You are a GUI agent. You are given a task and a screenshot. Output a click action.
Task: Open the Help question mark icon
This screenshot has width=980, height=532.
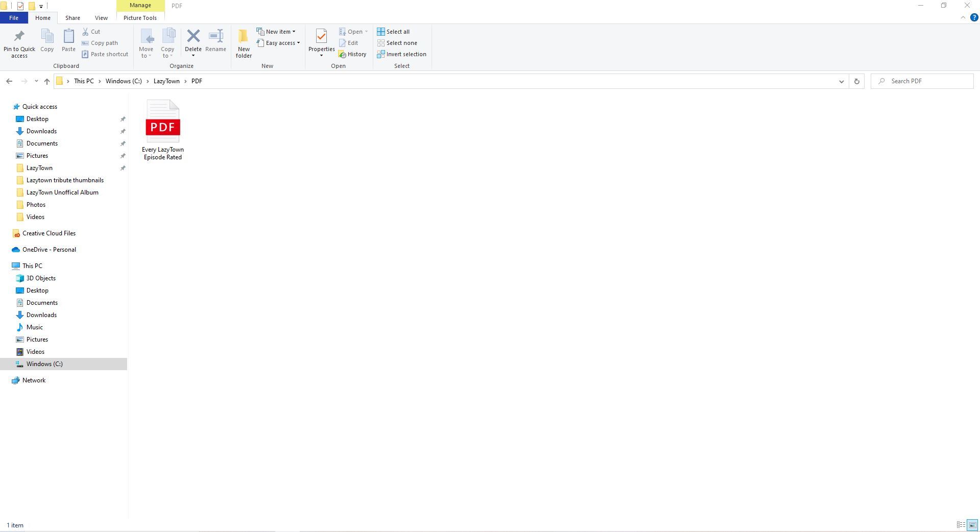pos(974,17)
